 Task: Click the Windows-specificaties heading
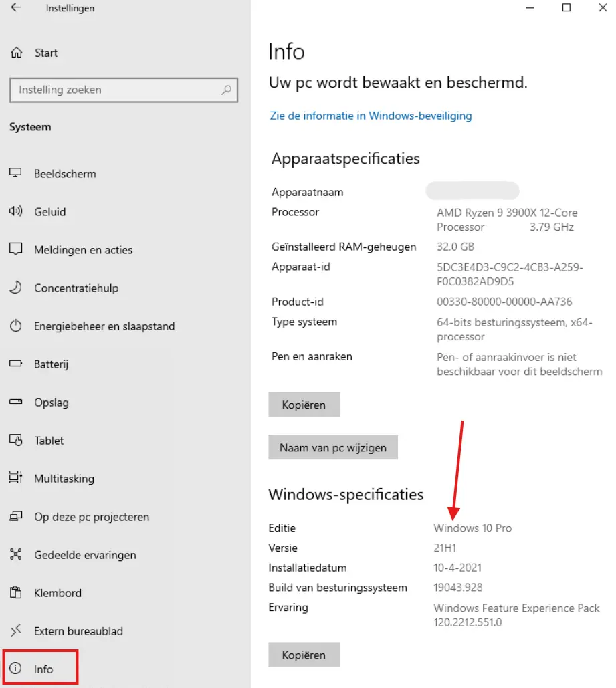click(x=346, y=495)
